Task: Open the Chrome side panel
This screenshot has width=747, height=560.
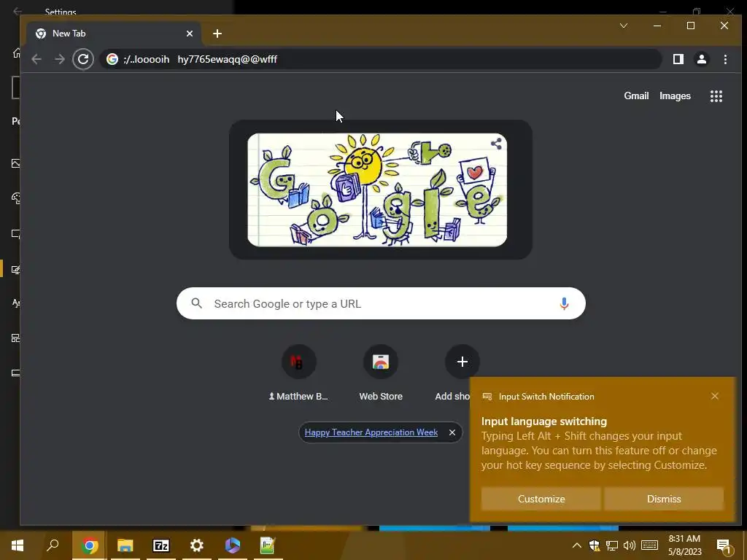Action: 678,59
